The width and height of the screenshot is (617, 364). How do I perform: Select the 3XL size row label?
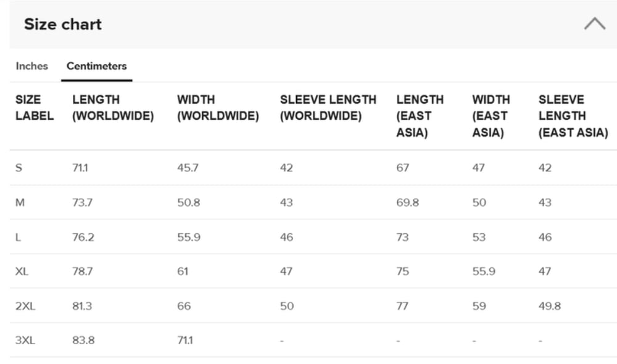[x=25, y=341]
